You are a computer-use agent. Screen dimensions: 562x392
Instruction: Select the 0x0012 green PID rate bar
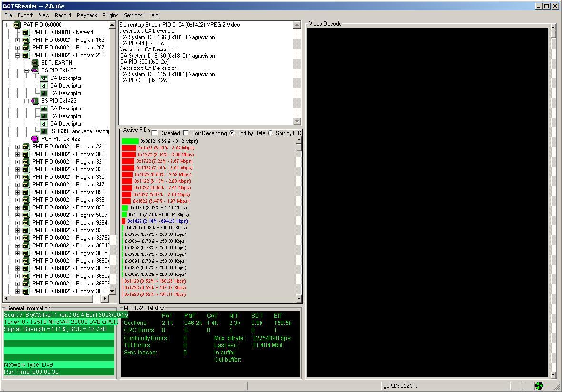click(x=130, y=141)
